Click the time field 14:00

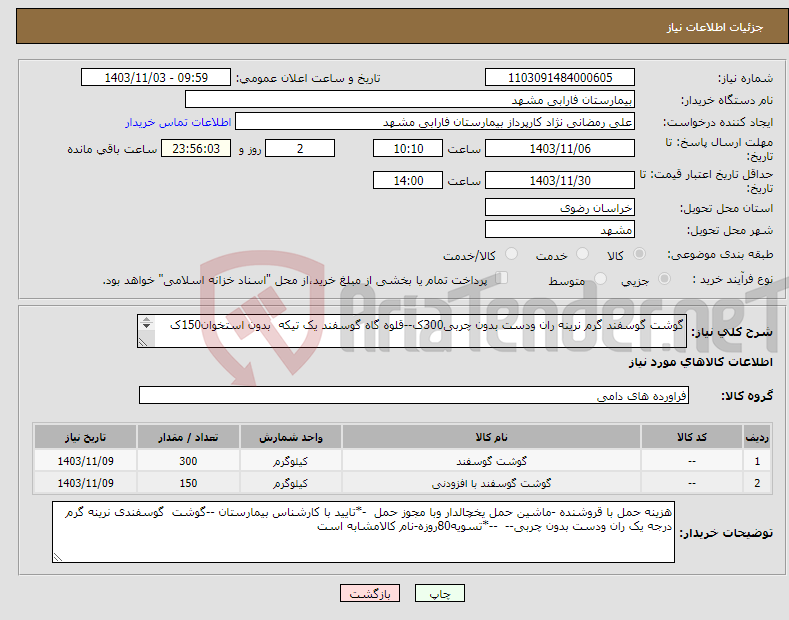408,180
